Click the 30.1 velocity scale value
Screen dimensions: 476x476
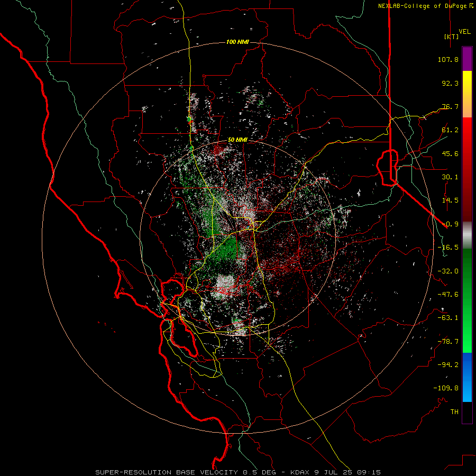(x=450, y=177)
